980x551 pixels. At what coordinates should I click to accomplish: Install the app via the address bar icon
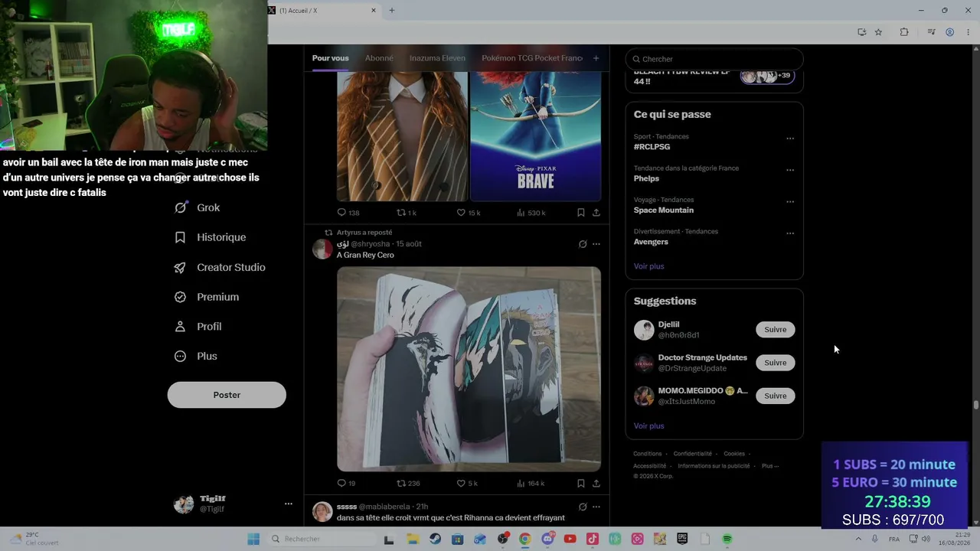[861, 32]
